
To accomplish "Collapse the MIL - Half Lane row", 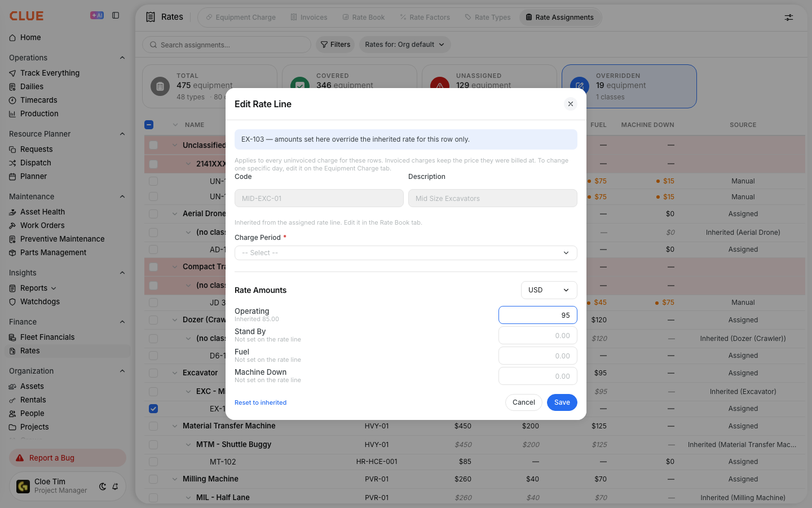I will tap(188, 498).
